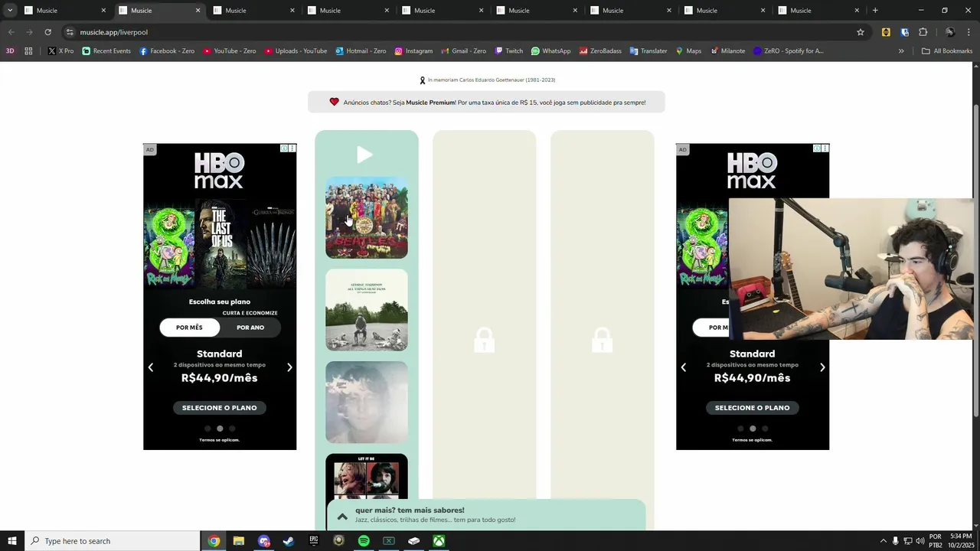Click SELECIONE O PLANO in the right ad
The width and height of the screenshot is (980, 551).
pos(752,408)
